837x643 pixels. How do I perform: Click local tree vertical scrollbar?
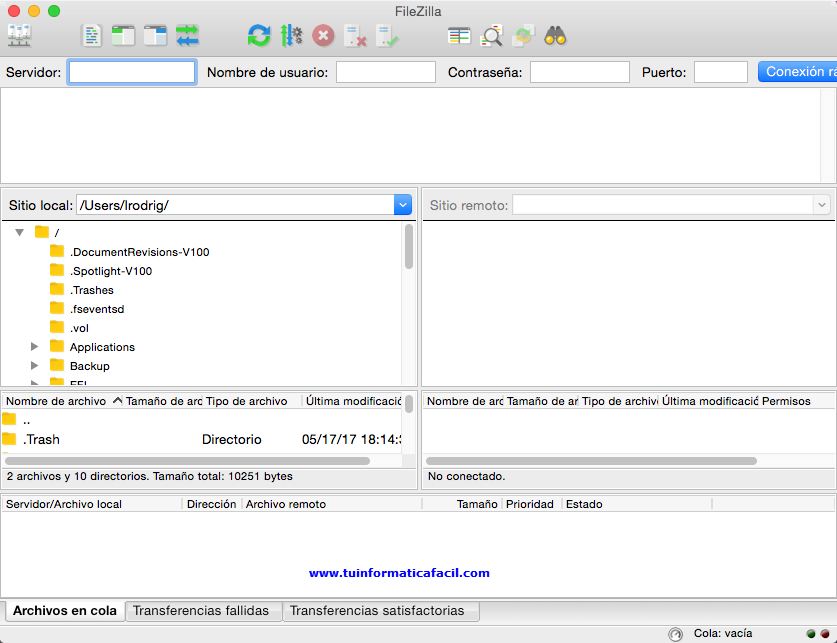(x=409, y=247)
